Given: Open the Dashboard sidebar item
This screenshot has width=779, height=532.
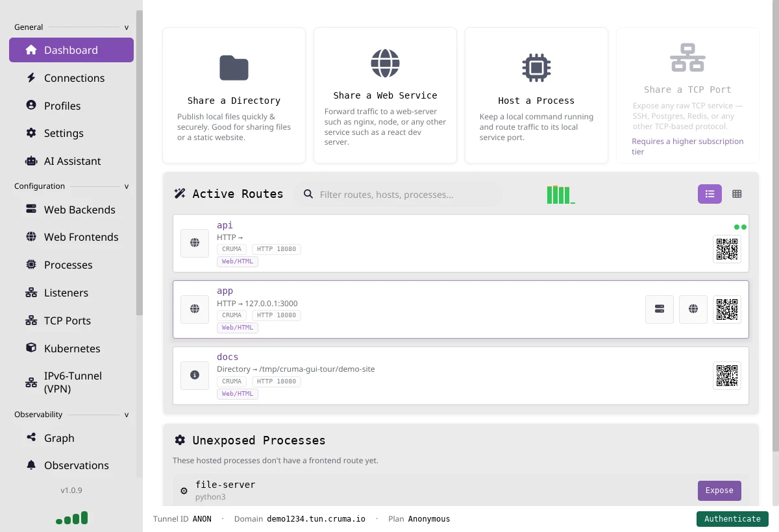Looking at the screenshot, I should tap(71, 50).
